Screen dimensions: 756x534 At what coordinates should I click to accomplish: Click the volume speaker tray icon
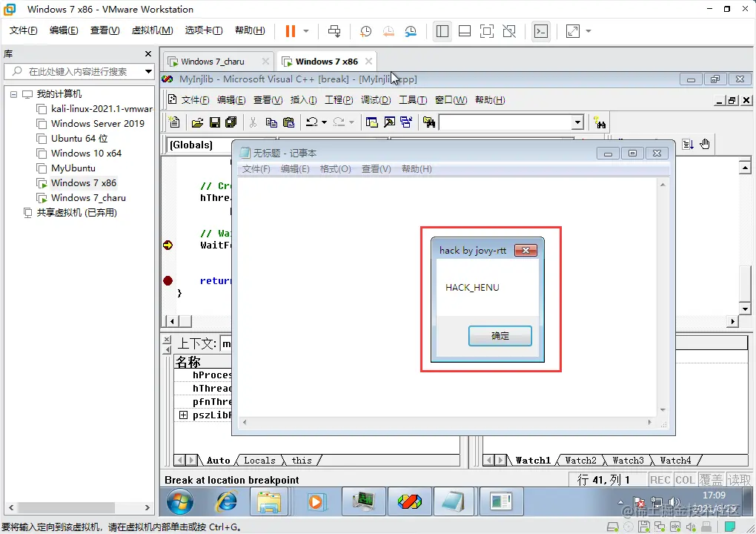pos(674,503)
